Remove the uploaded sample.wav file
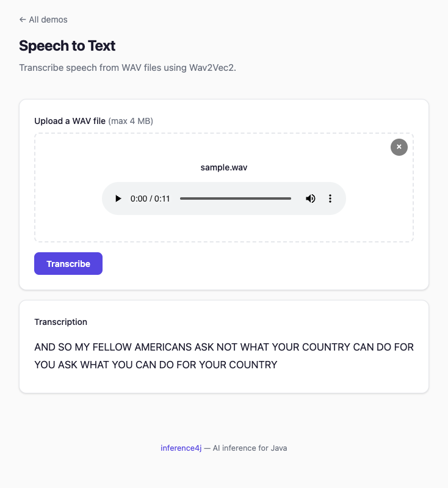The height and width of the screenshot is (488, 448). 399,147
